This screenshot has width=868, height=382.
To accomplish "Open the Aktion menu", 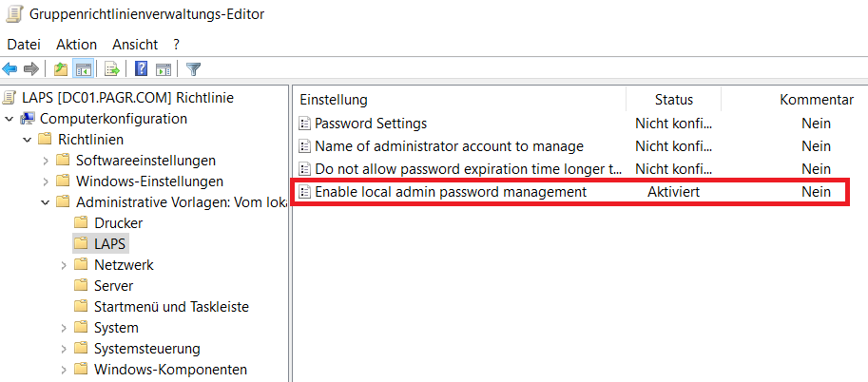I will (76, 44).
